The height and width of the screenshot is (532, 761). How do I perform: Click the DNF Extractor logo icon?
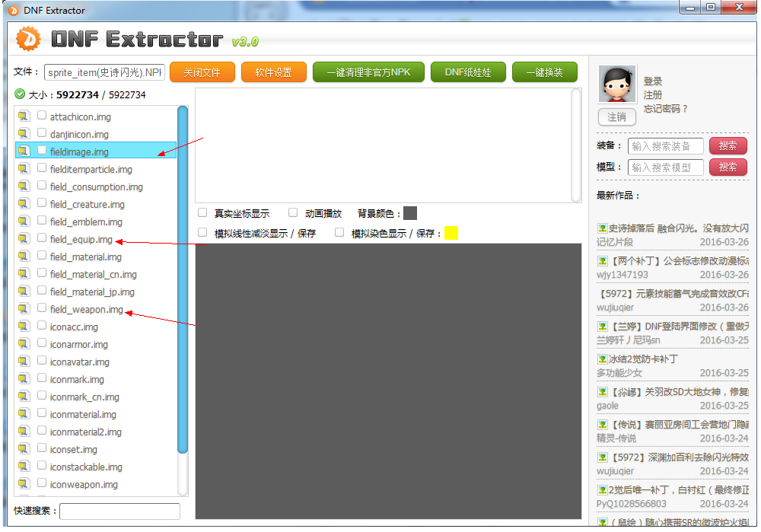(x=28, y=39)
